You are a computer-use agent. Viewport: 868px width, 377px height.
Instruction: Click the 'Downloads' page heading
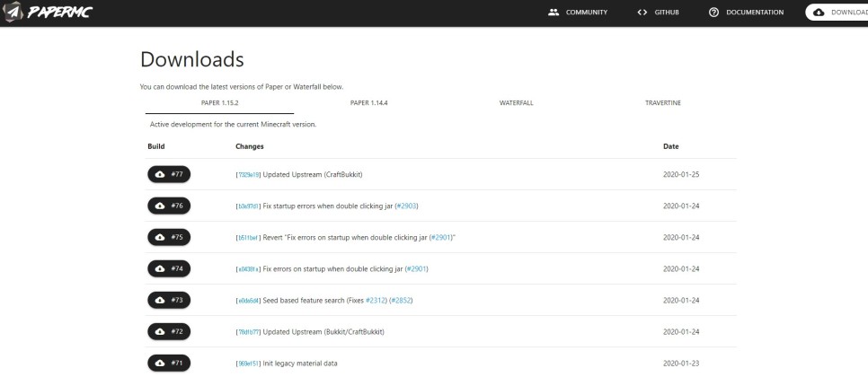(192, 59)
